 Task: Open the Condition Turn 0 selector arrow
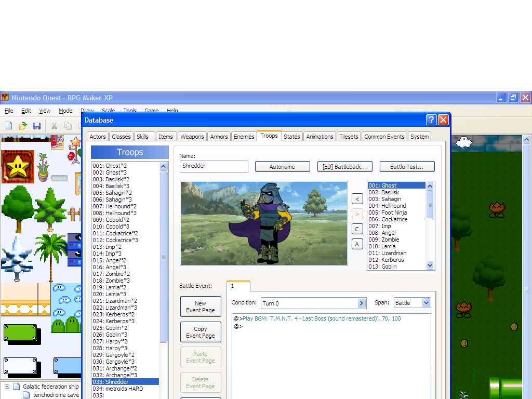click(362, 303)
